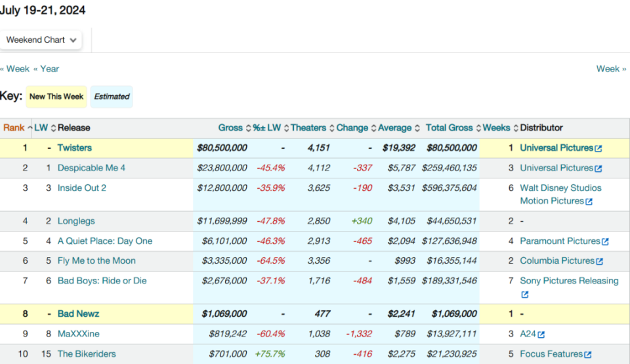Open Inside Out 2 release link
This screenshot has width=630, height=364.
81,188
